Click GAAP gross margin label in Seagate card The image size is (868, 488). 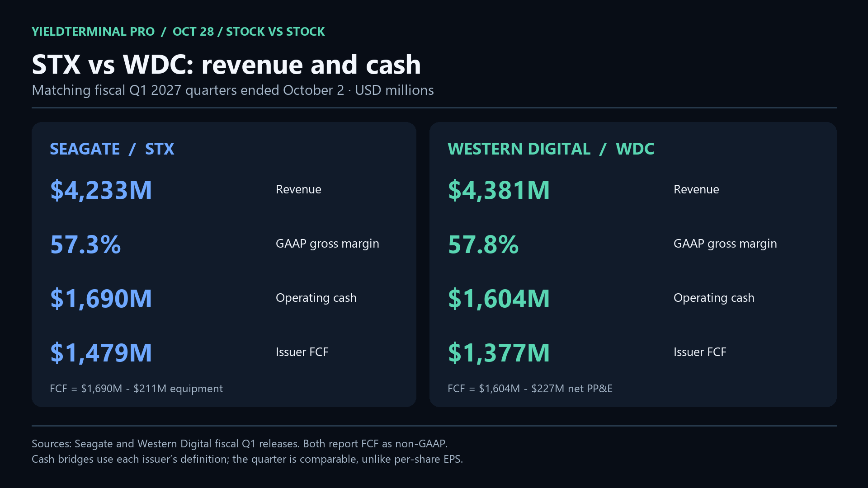[327, 244]
